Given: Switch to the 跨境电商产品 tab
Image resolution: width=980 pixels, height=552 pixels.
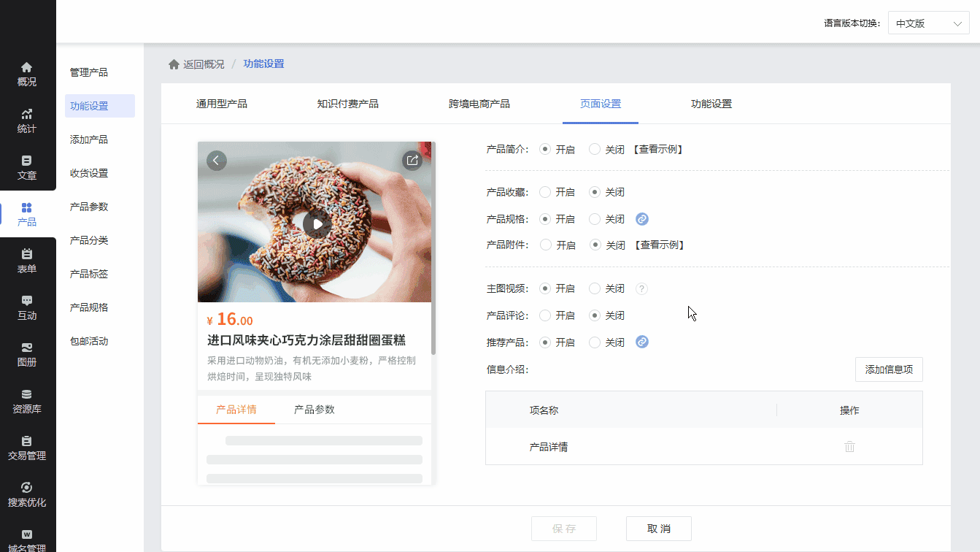Looking at the screenshot, I should point(479,104).
